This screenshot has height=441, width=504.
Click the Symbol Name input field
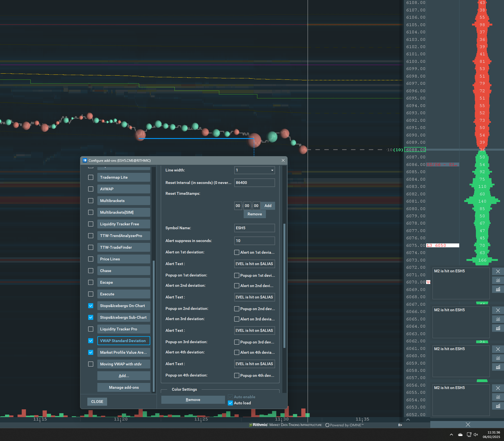click(254, 228)
